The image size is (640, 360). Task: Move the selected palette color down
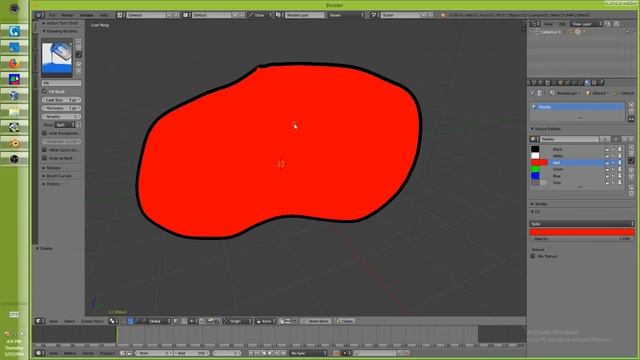pos(631,177)
